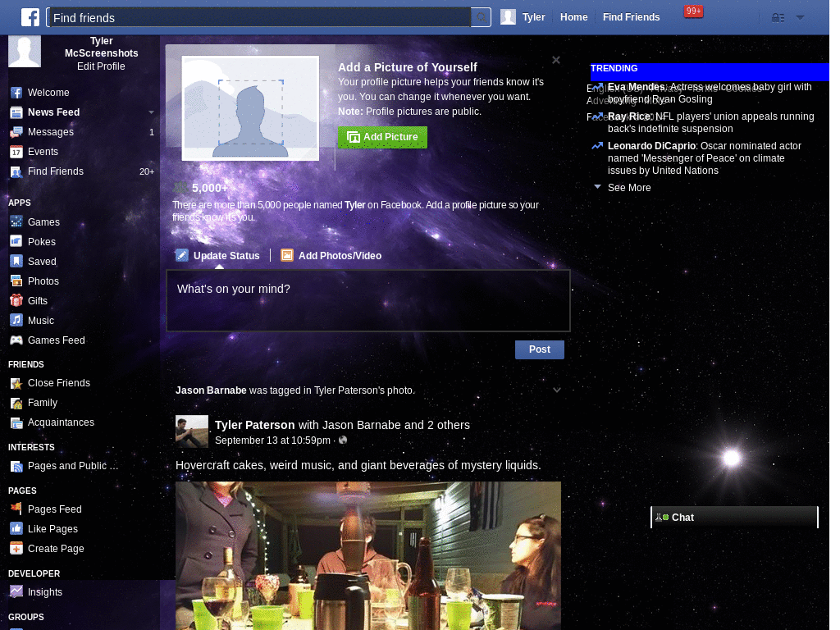The image size is (840, 630).
Task: Open the Games app icon
Action: click(16, 221)
